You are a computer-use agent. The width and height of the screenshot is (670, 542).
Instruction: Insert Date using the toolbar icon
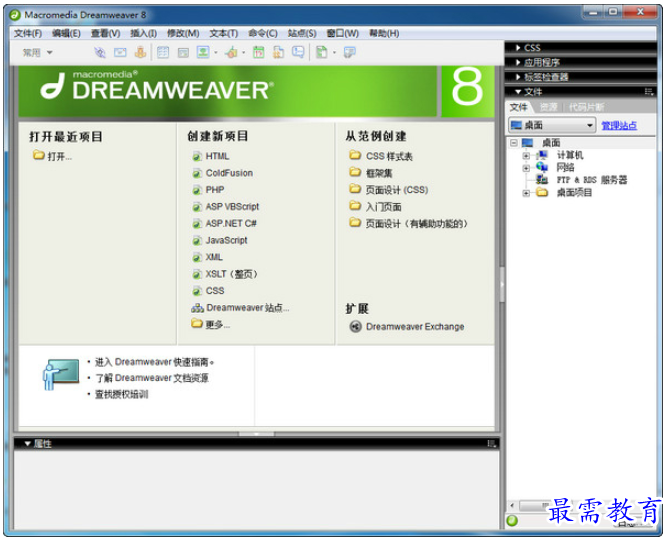tap(259, 53)
